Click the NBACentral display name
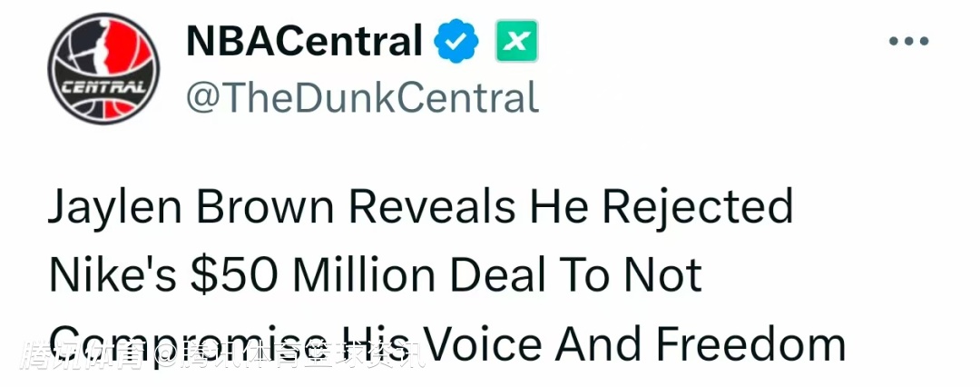 [304, 42]
